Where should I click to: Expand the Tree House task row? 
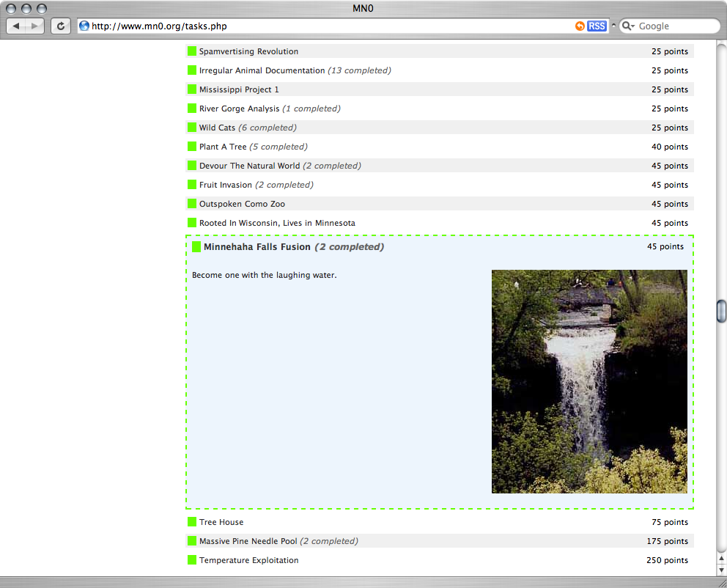pyautogui.click(x=221, y=522)
